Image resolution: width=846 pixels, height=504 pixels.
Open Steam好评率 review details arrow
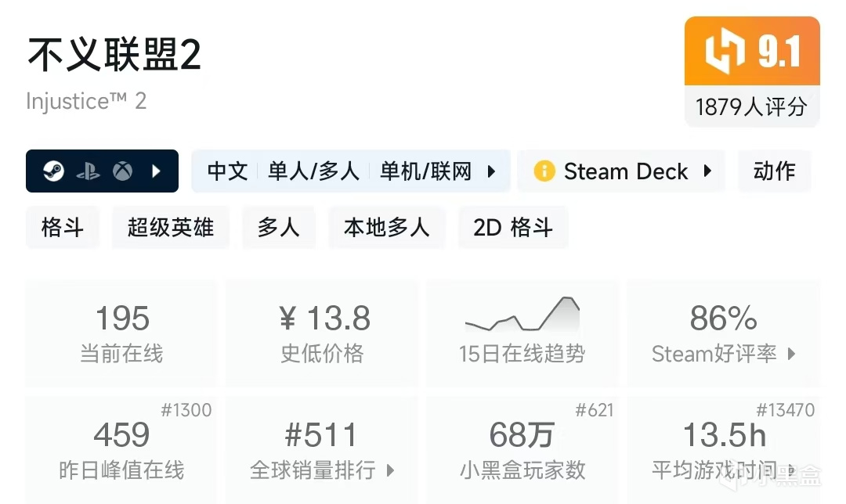click(791, 354)
